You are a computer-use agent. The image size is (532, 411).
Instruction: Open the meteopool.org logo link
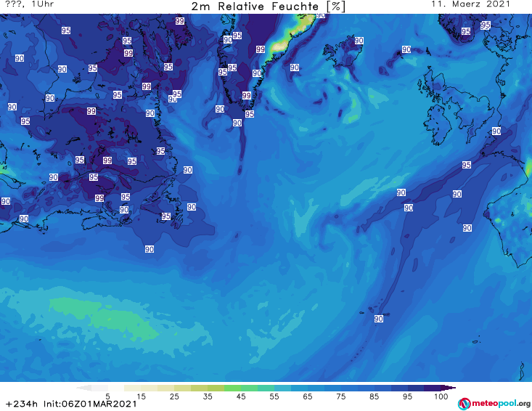tap(494, 404)
